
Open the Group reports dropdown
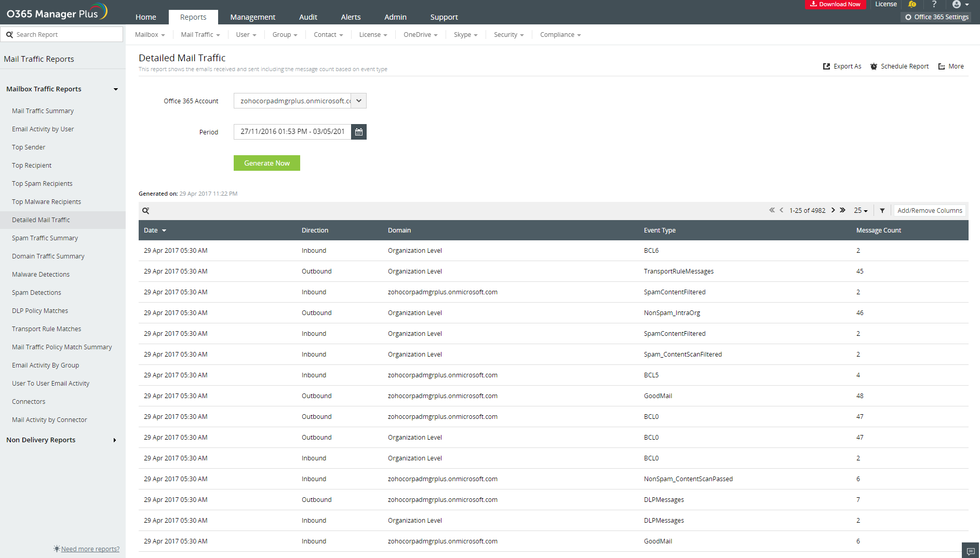pyautogui.click(x=285, y=35)
